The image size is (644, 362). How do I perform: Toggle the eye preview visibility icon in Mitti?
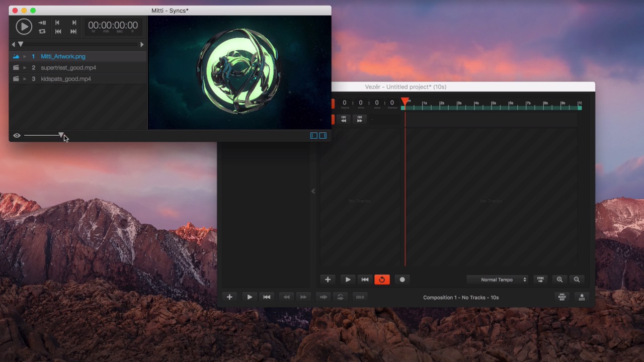pos(17,135)
